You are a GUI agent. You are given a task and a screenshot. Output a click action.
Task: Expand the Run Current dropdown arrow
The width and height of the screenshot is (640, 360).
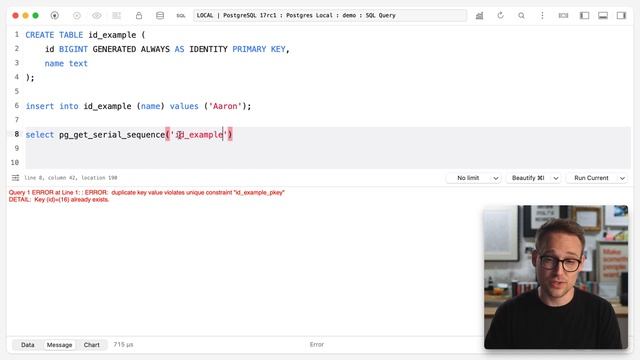pyautogui.click(x=622, y=178)
